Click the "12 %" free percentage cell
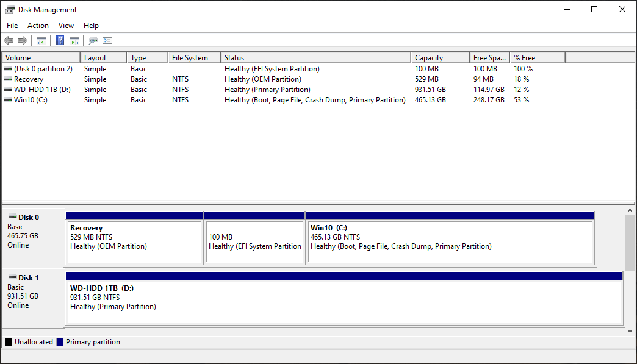Screen dimensions: 637x364 [521, 90]
